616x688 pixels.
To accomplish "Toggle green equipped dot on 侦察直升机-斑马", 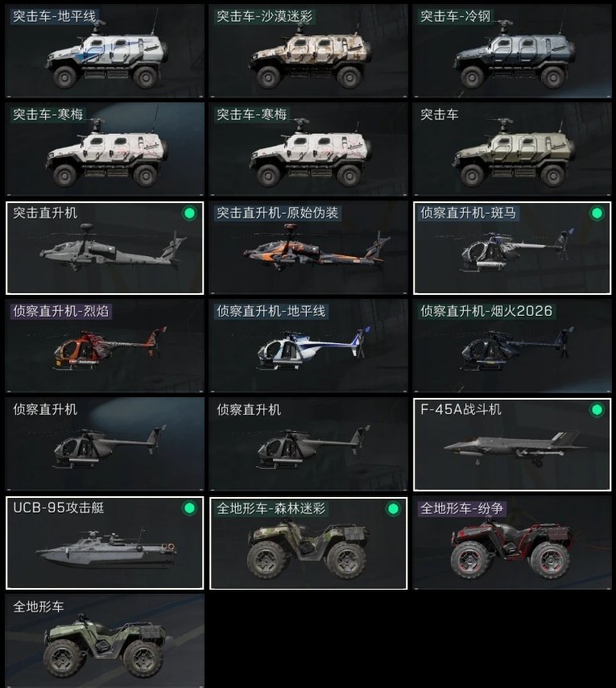I will pyautogui.click(x=597, y=213).
